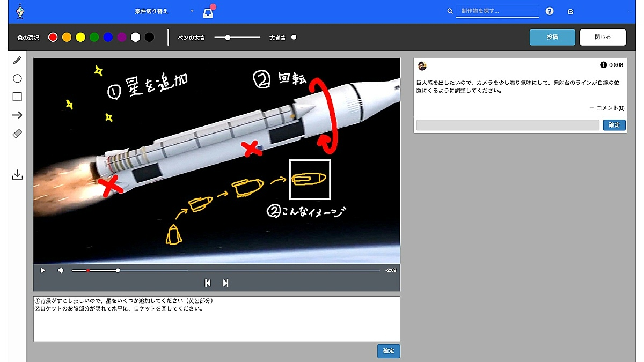Open the notification inbox icon
The width and height of the screenshot is (644, 362).
[208, 13]
